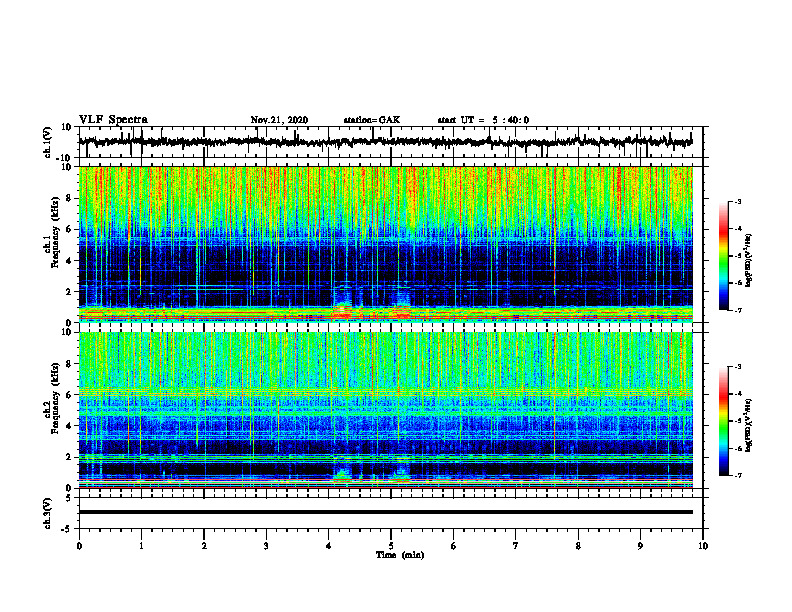Screen dimensions: 792x612
Task: Click the 2 minute tick label
Action: 204,546
